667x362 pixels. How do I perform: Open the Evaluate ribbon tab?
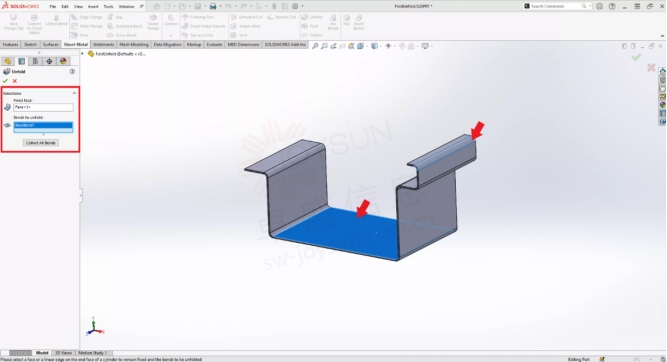click(214, 44)
